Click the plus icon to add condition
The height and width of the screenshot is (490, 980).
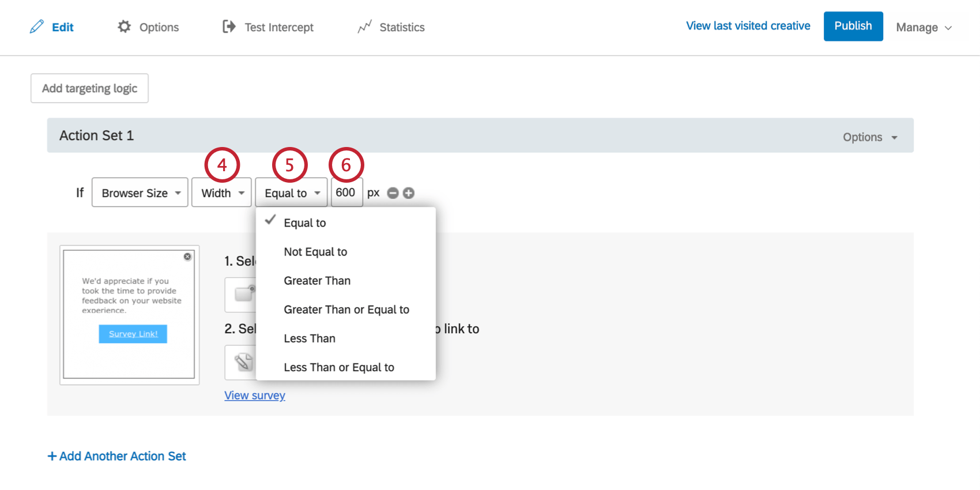[409, 193]
